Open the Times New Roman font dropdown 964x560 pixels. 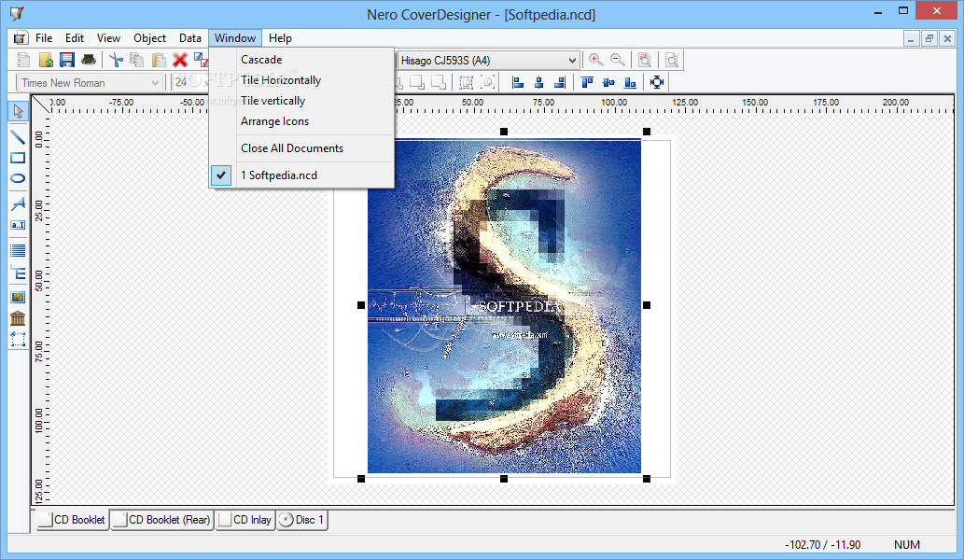pos(155,82)
